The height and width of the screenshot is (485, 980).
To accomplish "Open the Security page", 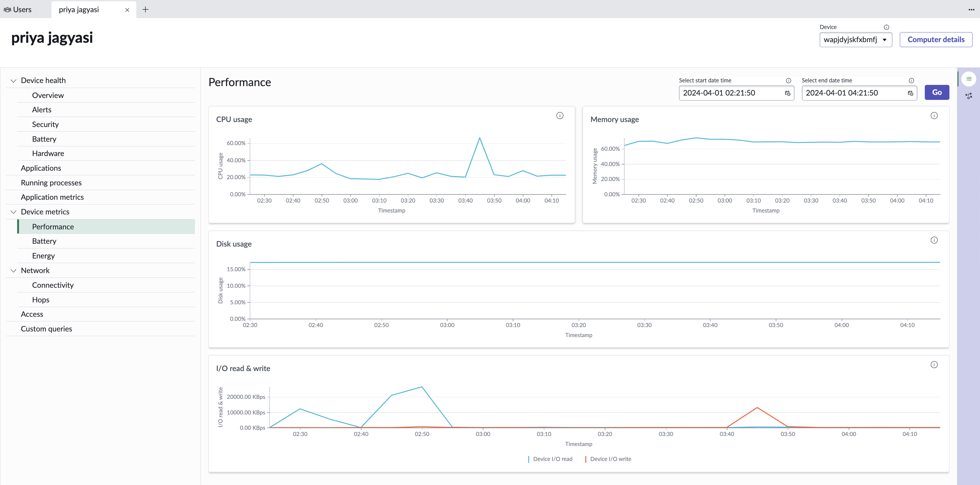I will [106, 125].
